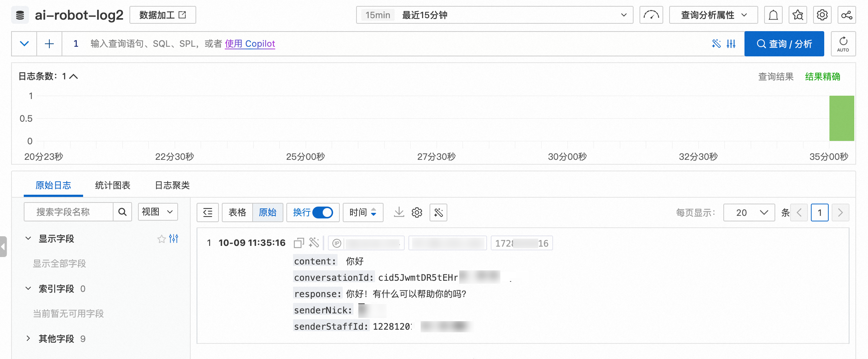Toggle the 换行 line wrap switch
The width and height of the screenshot is (868, 359).
coord(323,213)
